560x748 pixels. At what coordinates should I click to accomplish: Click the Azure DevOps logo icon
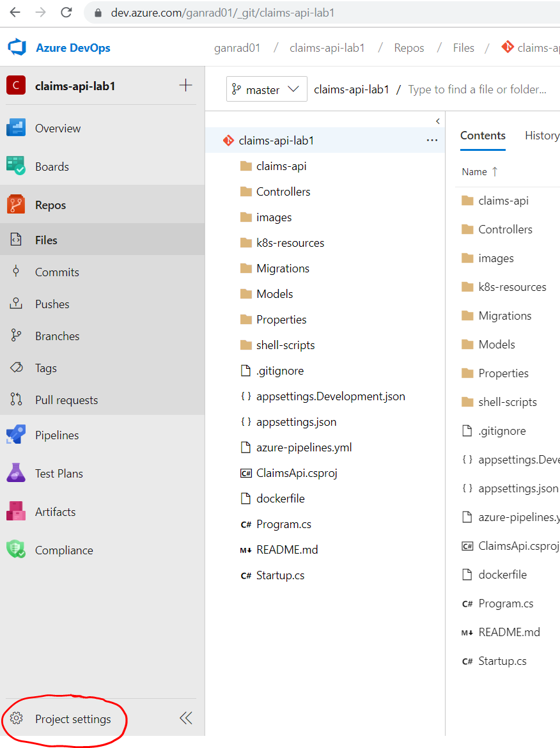[17, 47]
